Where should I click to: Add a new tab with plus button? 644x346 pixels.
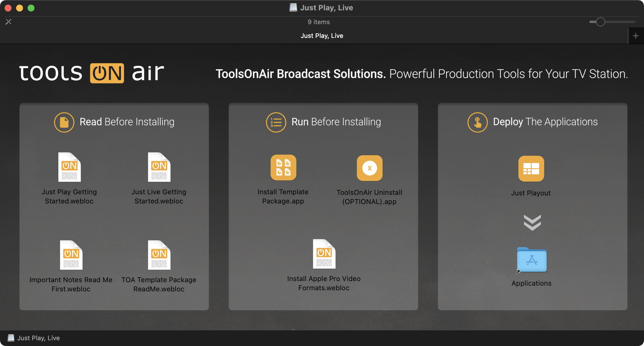(x=636, y=36)
